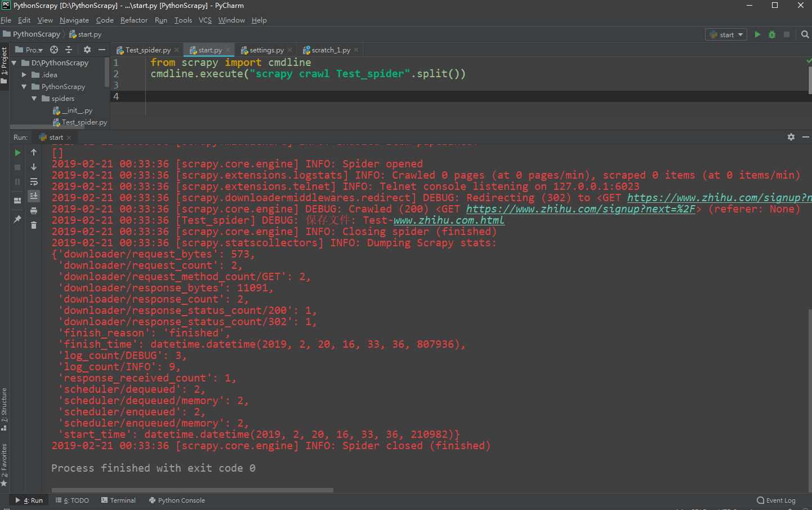The width and height of the screenshot is (812, 510).
Task: Clear console output using the trash icon
Action: pos(34,225)
